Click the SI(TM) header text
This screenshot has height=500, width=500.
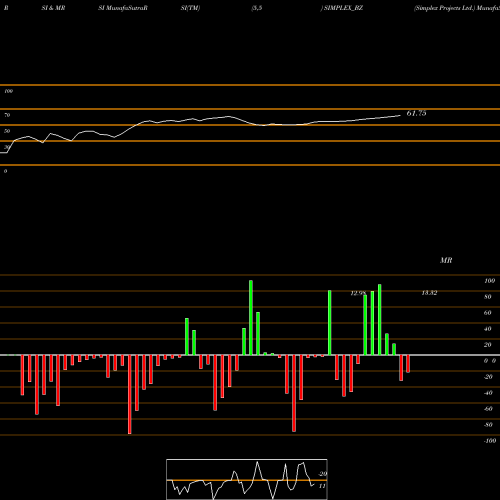point(190,8)
